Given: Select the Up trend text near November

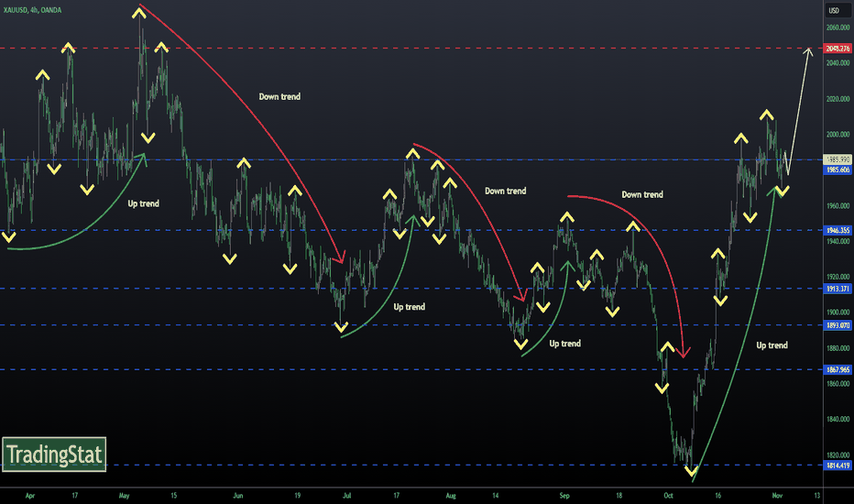Looking at the screenshot, I should (772, 345).
